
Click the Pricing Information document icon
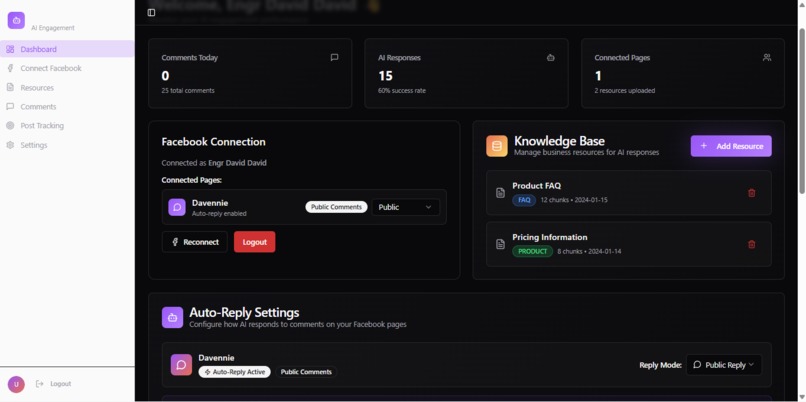click(x=500, y=244)
